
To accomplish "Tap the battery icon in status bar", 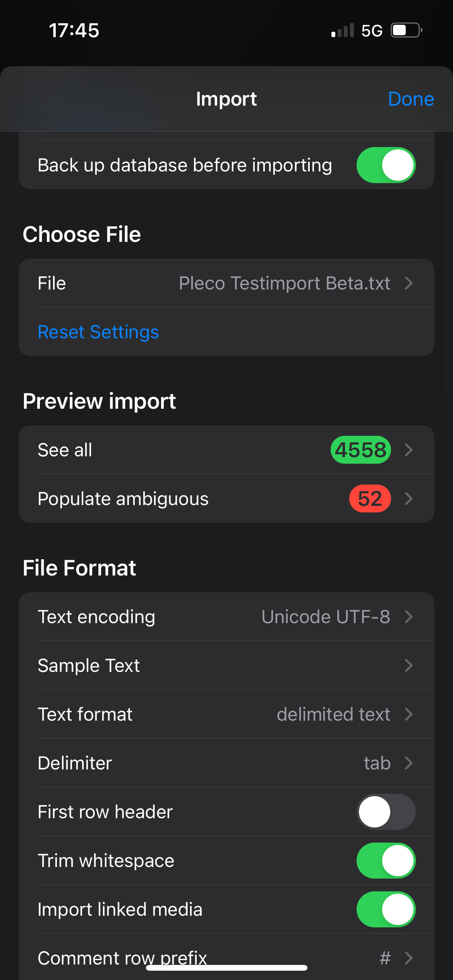I will 406,30.
